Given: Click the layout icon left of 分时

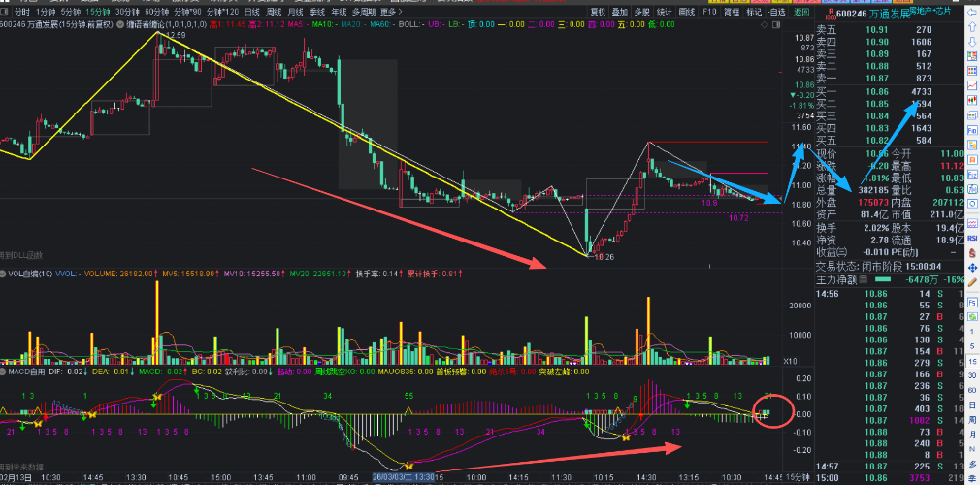Looking at the screenshot, I should click(5, 12).
